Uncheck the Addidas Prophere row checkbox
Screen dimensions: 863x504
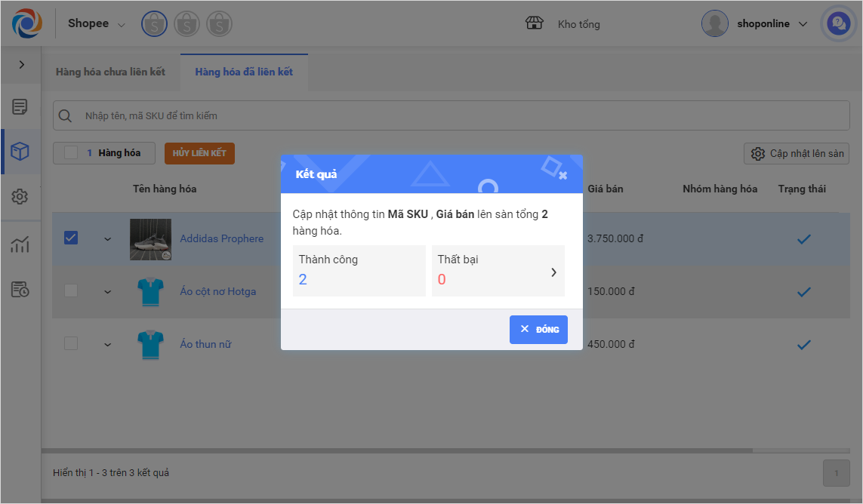[x=71, y=238]
